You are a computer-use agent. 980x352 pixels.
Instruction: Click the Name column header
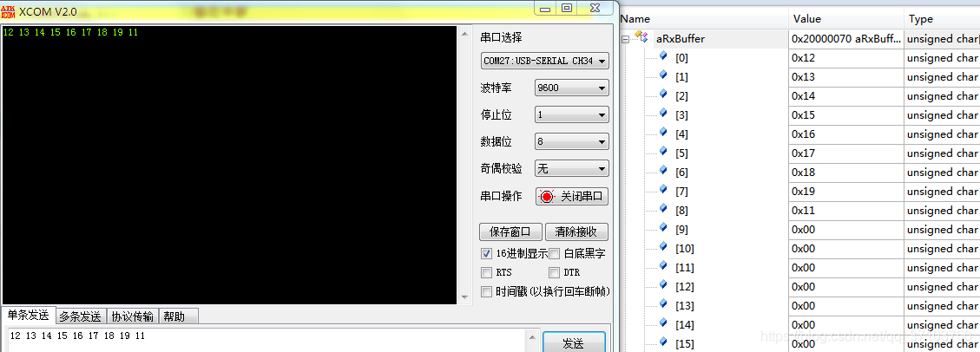(703, 19)
